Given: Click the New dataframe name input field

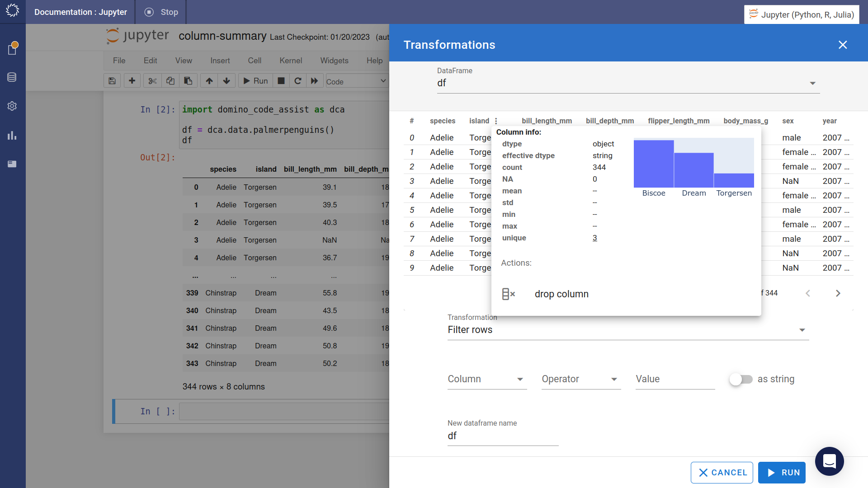Looking at the screenshot, I should [x=503, y=436].
